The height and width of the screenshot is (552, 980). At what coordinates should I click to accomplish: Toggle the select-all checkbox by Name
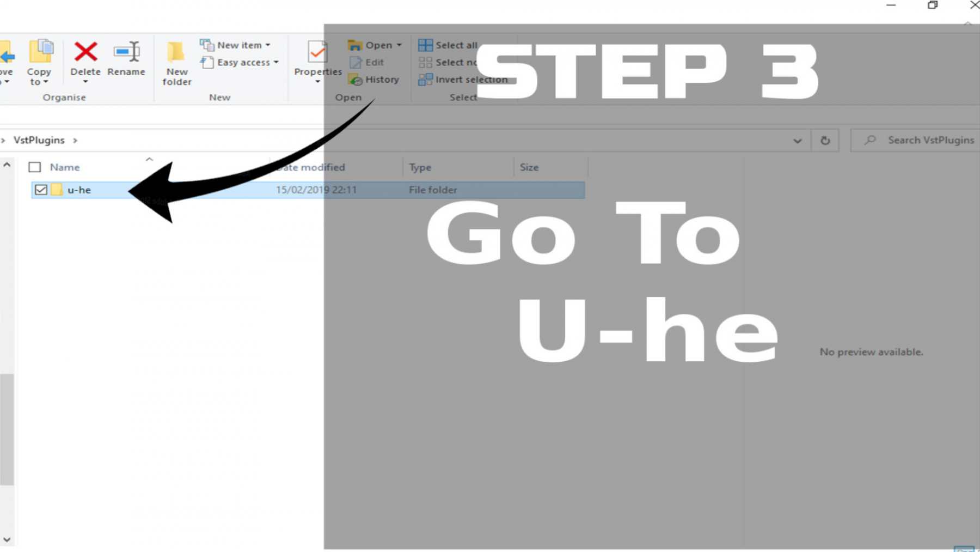(x=35, y=167)
